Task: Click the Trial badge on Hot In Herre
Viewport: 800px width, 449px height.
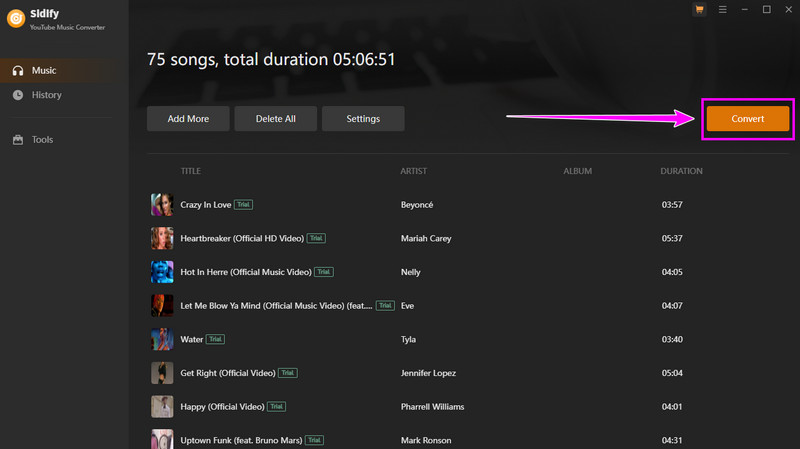Action: [x=324, y=272]
